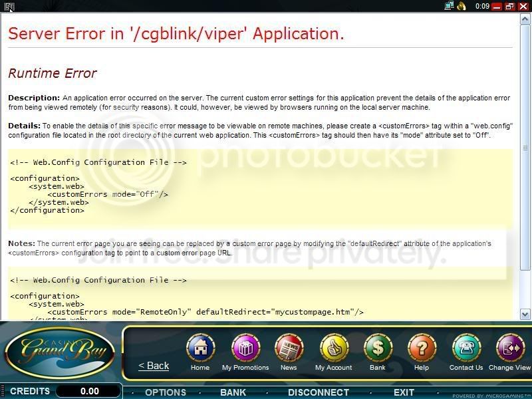Image resolution: width=532 pixels, height=399 pixels.
Task: Open My Promotions gift icon
Action: click(245, 348)
